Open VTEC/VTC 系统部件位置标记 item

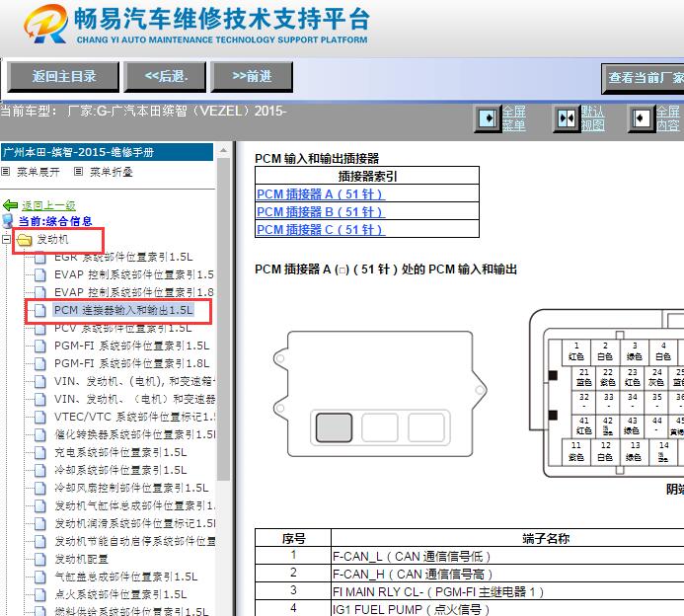click(x=134, y=417)
